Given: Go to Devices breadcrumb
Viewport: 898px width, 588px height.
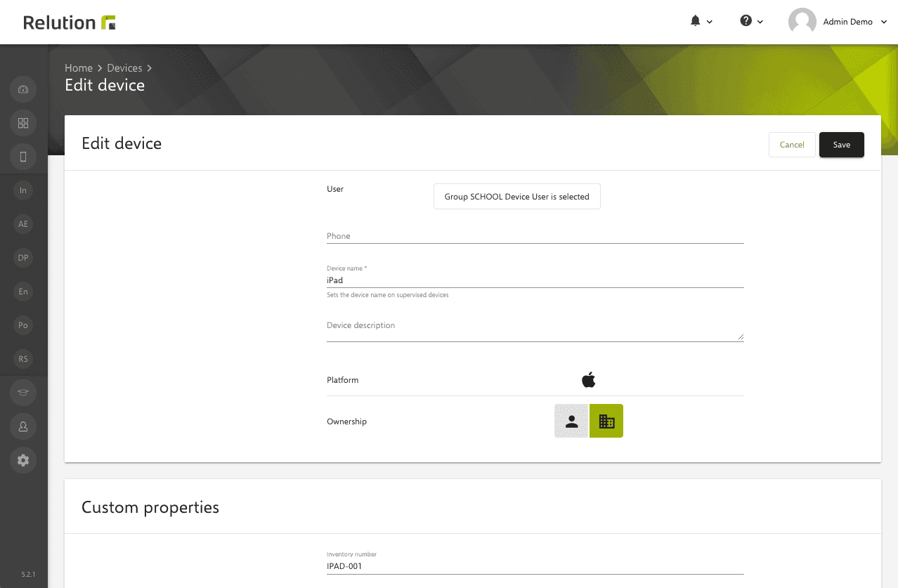Looking at the screenshot, I should pos(124,68).
